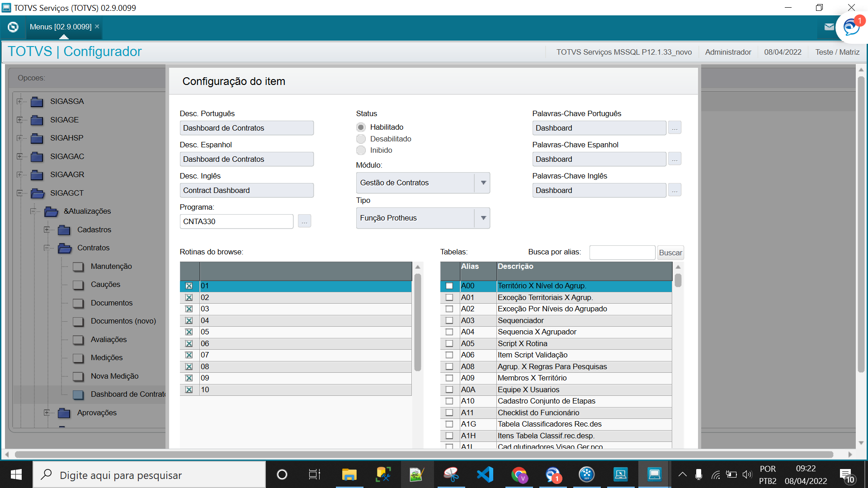This screenshot has height=488, width=868.
Task: Switch to the Menus [02.9.0099] tab
Action: [61, 27]
